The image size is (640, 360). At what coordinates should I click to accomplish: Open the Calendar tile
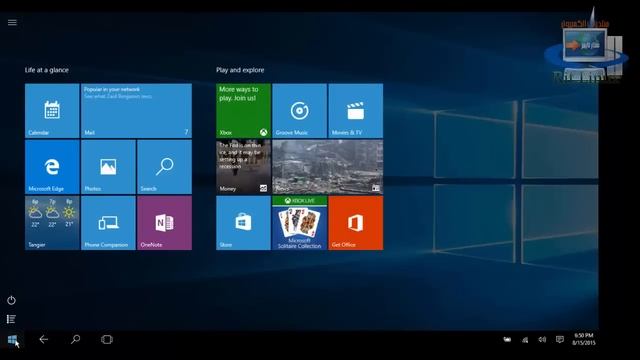coord(52,111)
